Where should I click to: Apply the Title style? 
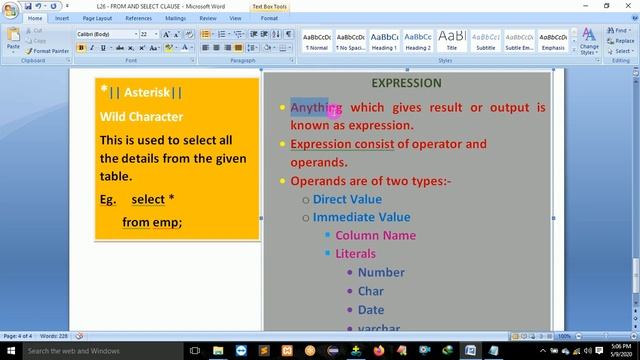(x=452, y=41)
